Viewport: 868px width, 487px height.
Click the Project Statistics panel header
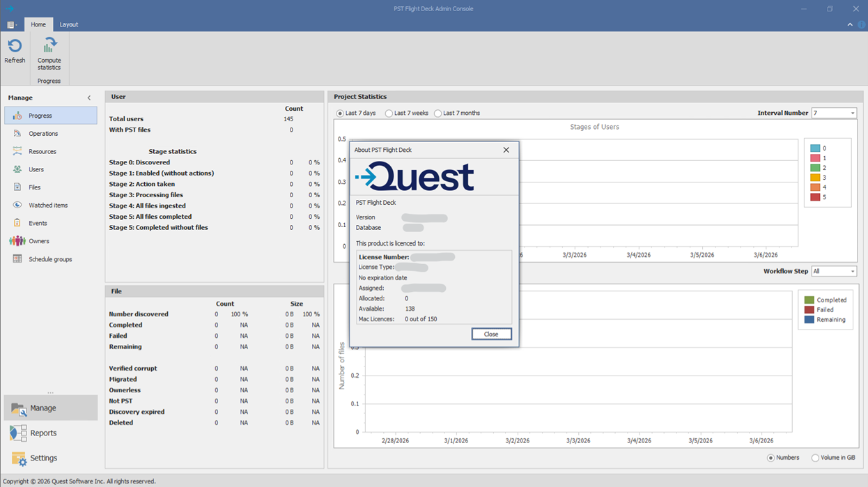click(x=594, y=97)
